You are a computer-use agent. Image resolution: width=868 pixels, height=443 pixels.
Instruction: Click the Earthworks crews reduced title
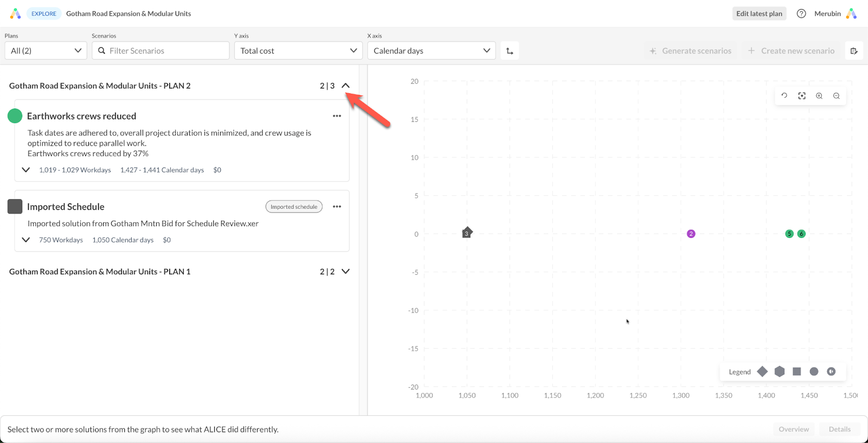81,116
